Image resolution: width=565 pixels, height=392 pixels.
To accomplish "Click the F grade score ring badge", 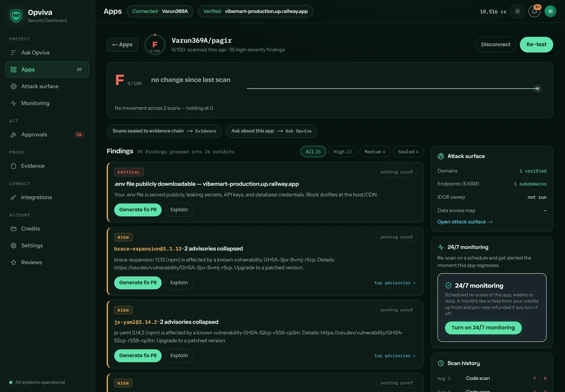I will coord(155,45).
